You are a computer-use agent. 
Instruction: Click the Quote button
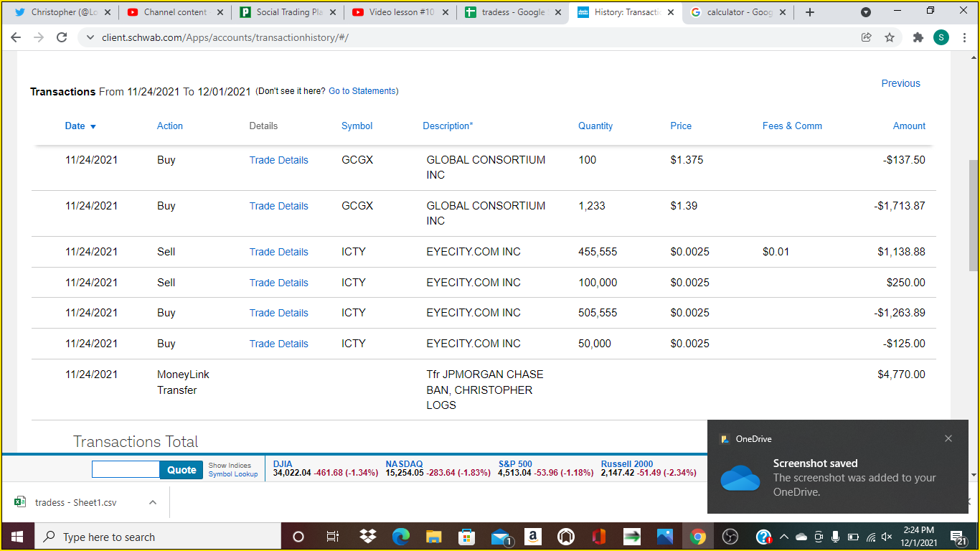coord(182,470)
